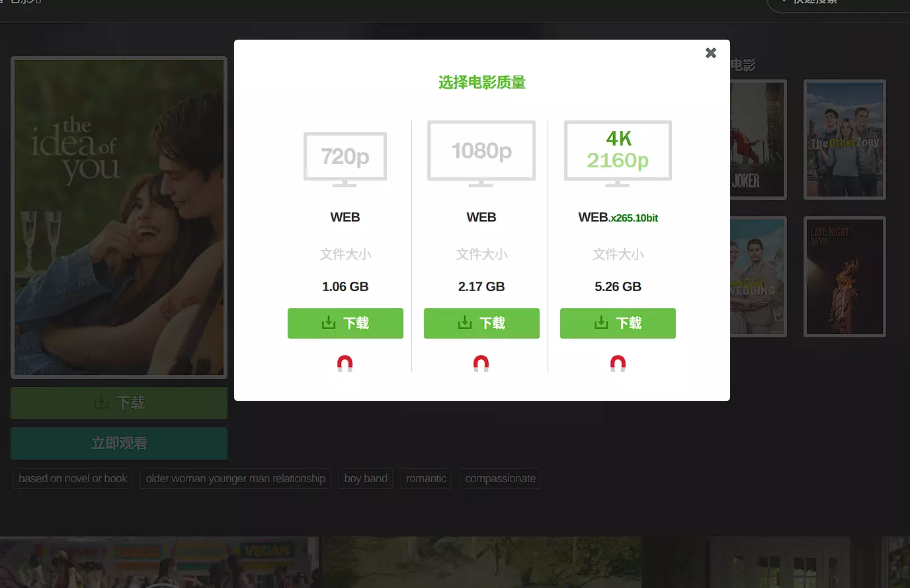Image resolution: width=910 pixels, height=588 pixels.
Task: Click the green 下载 button under the poster
Action: (119, 403)
